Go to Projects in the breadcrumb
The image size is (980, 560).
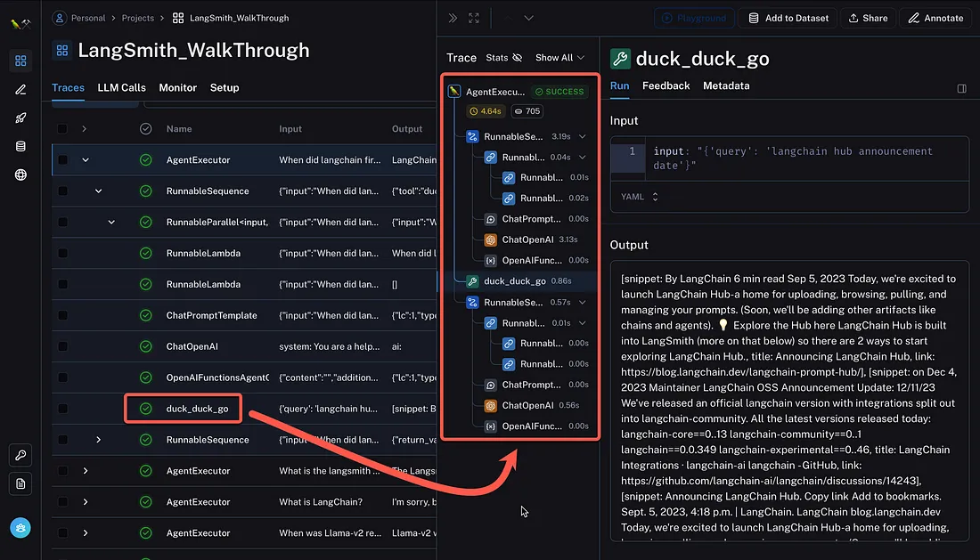(137, 18)
